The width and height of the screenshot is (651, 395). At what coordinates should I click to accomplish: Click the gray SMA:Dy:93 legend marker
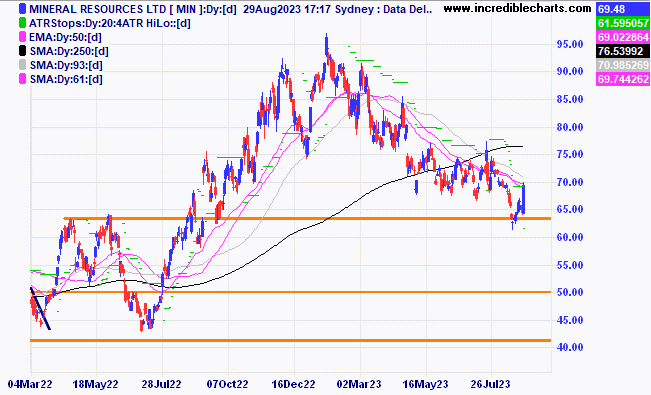coord(22,65)
